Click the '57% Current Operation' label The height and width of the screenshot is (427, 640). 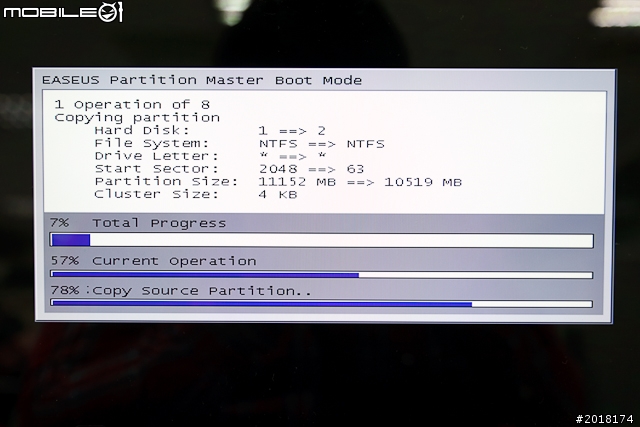153,261
